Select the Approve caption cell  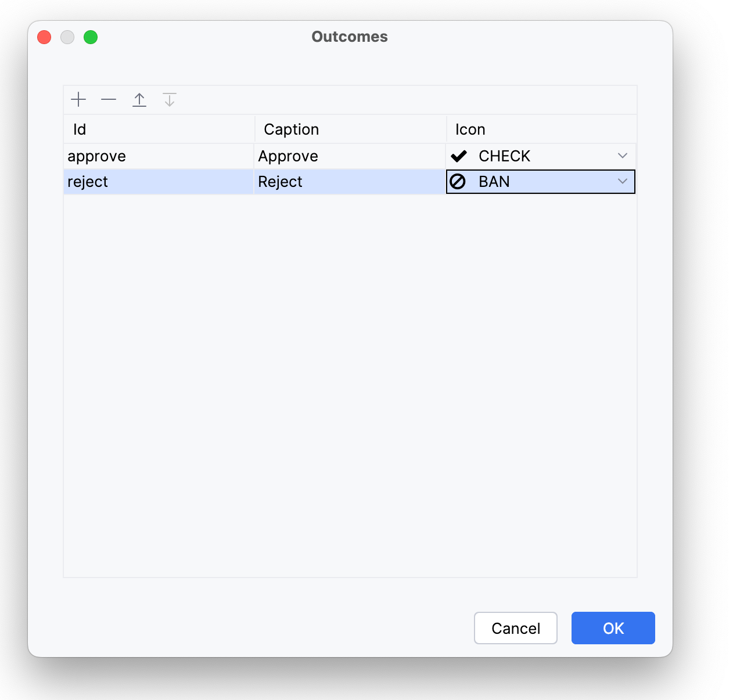click(288, 156)
